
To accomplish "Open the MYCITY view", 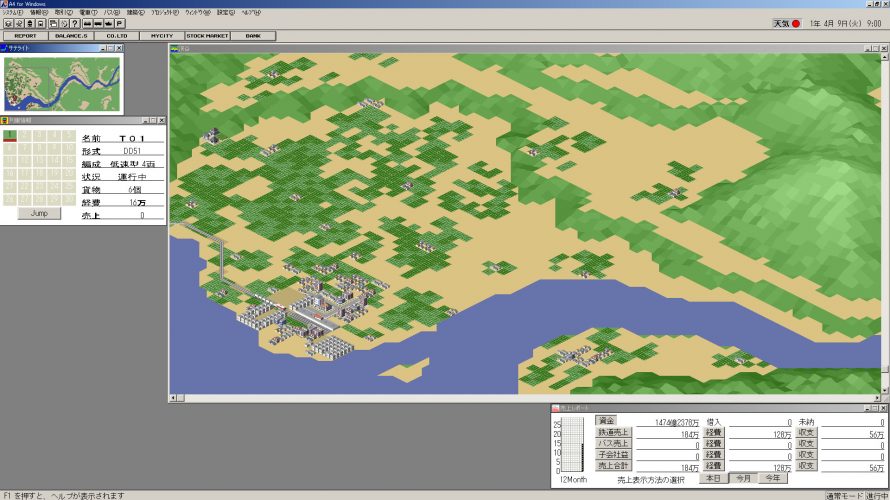I will click(x=162, y=36).
